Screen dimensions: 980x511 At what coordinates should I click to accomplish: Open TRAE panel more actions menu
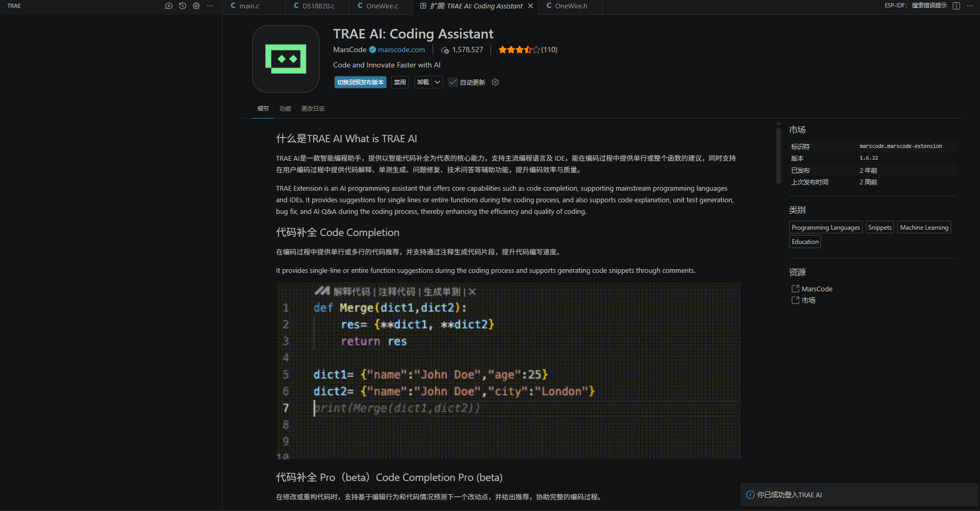pos(210,6)
